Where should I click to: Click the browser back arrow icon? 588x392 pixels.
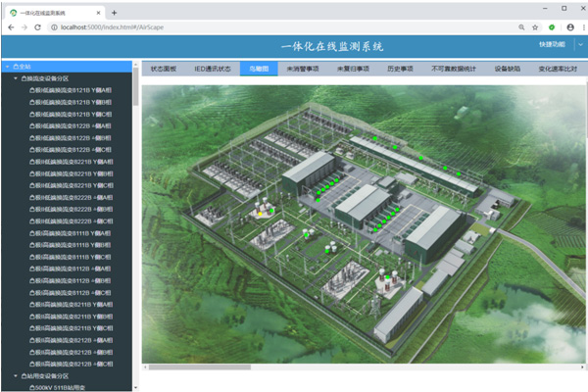coord(9,27)
